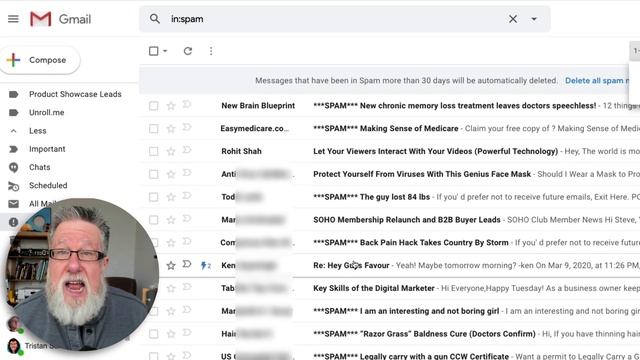Star the Easymedicare email
Image resolution: width=640 pixels, height=360 pixels.
pyautogui.click(x=171, y=129)
